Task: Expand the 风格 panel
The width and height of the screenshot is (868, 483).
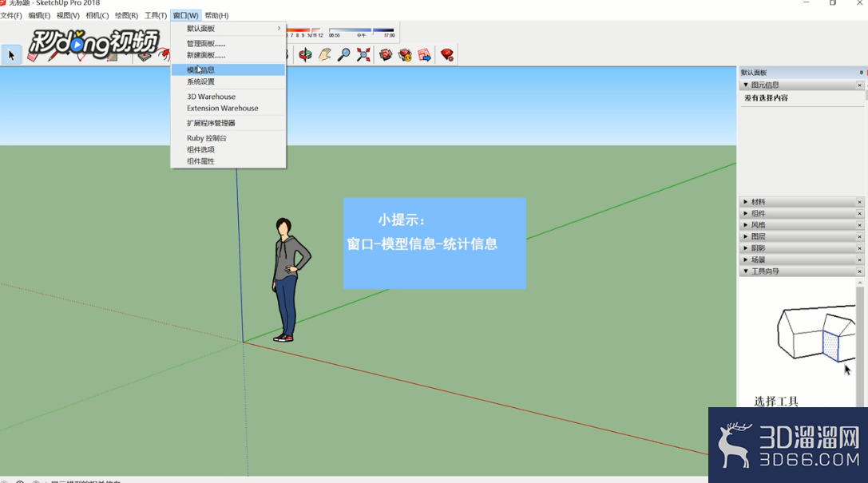Action: [746, 225]
